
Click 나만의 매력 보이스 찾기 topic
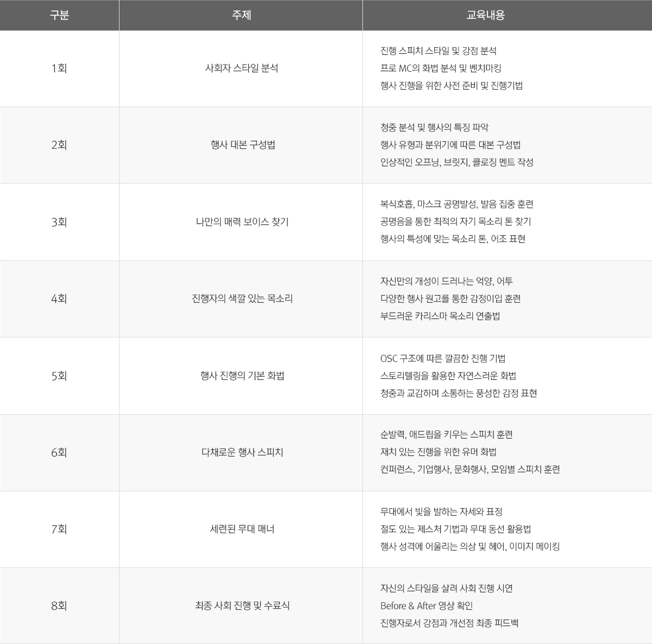click(241, 222)
